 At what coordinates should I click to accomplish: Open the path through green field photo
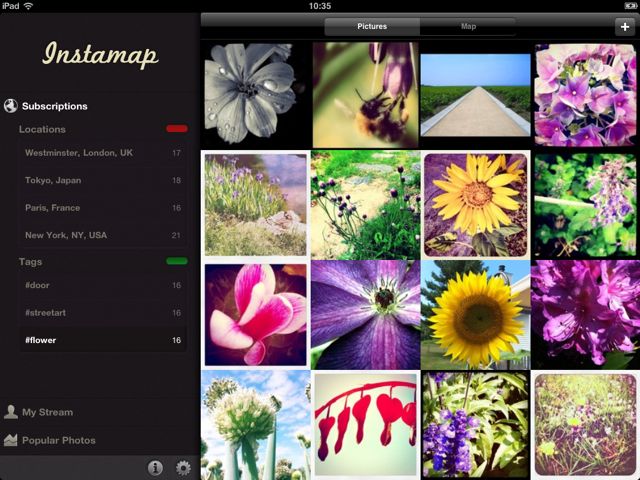point(476,95)
